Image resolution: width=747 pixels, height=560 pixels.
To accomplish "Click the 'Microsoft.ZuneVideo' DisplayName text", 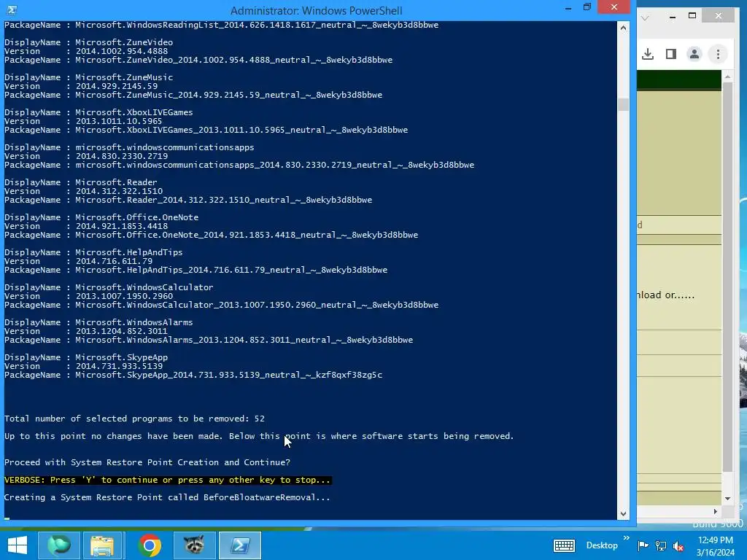I will tap(124, 42).
